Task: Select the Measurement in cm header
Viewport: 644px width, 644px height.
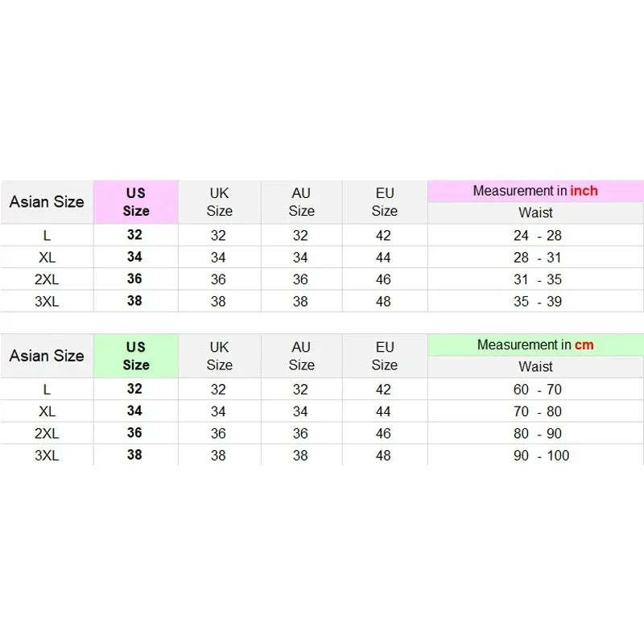Action: click(535, 345)
